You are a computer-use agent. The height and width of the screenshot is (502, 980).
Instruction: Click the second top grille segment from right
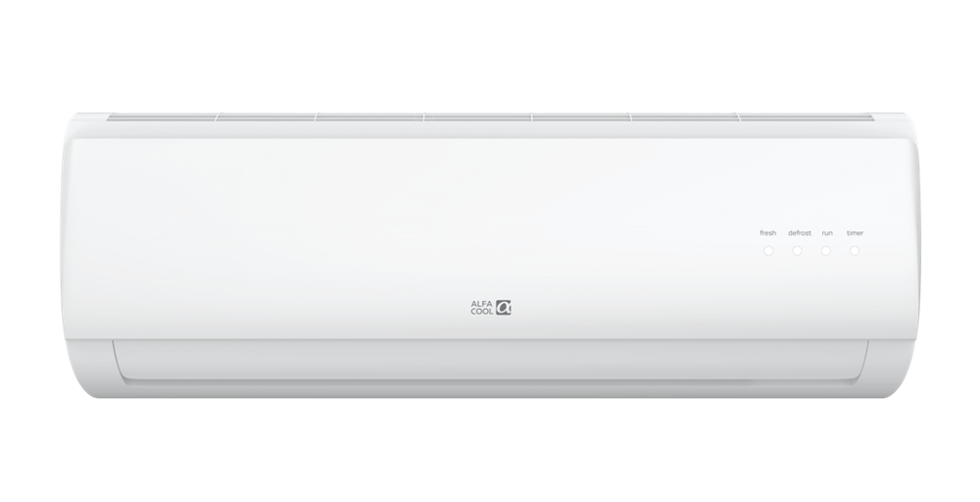coord(685,118)
